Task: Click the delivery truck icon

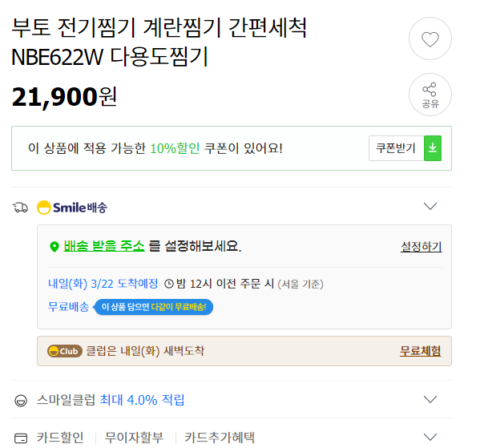Action: 20,208
